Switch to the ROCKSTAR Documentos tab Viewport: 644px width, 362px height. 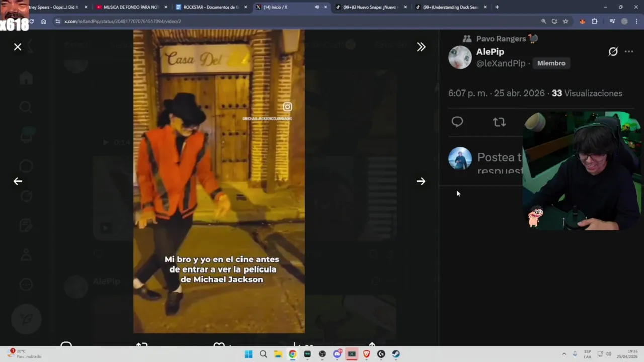(x=211, y=7)
